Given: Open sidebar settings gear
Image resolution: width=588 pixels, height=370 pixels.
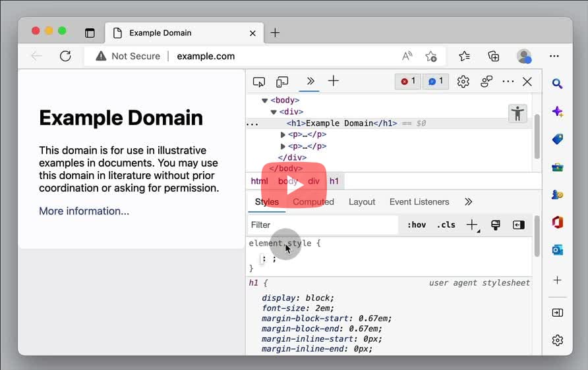Looking at the screenshot, I should pos(557,340).
